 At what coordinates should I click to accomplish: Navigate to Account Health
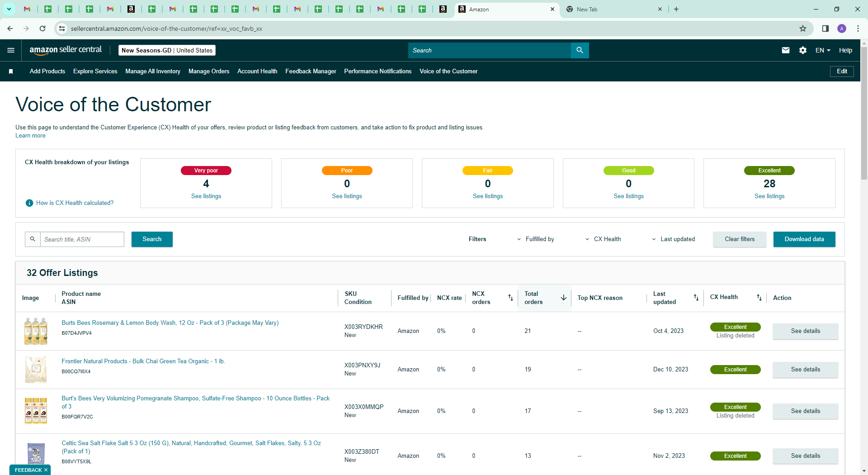(257, 71)
